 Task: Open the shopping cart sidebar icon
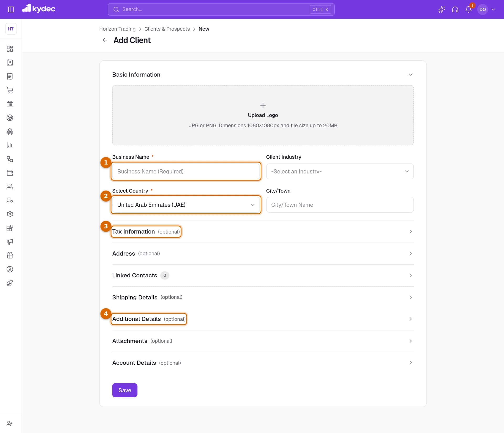[10, 90]
